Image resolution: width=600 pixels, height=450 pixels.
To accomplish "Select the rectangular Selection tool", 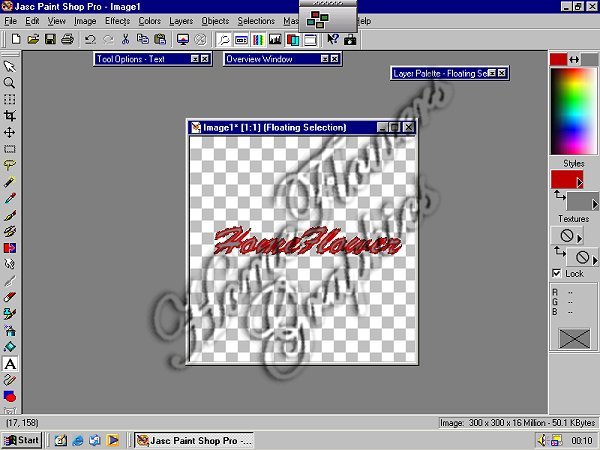I will 10,149.
